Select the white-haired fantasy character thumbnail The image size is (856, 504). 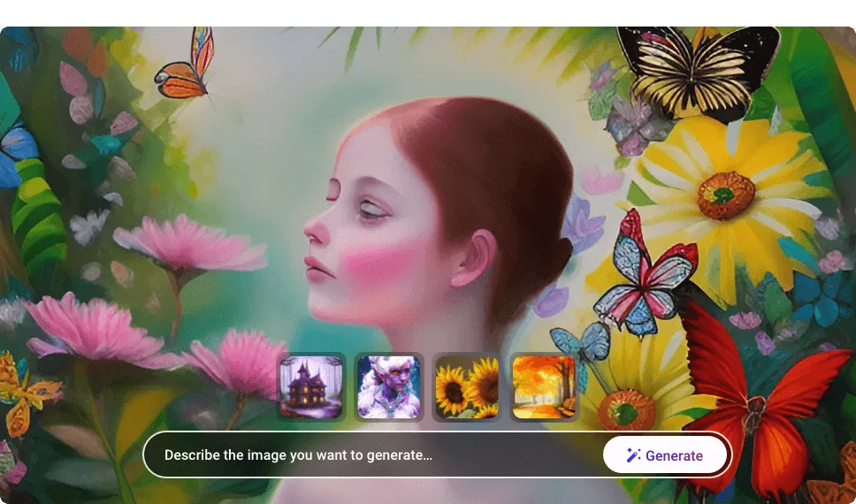click(x=389, y=387)
